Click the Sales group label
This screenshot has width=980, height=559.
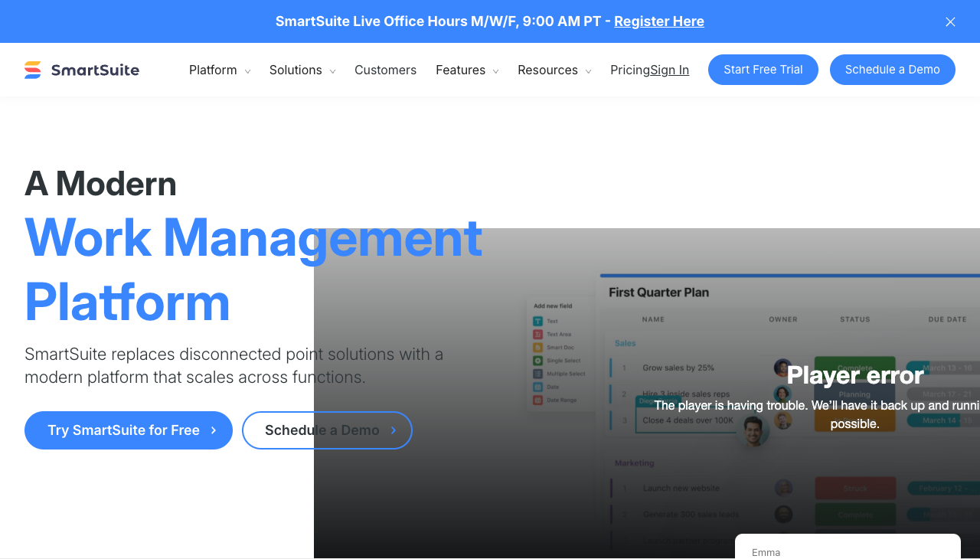click(626, 343)
